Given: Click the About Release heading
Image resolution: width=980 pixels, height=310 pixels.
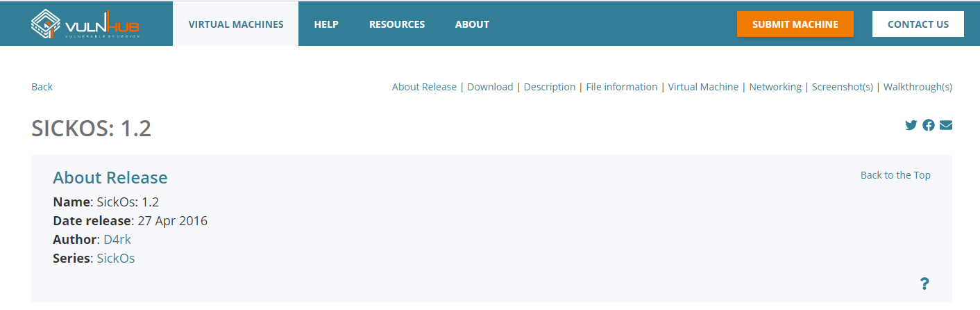Looking at the screenshot, I should pyautogui.click(x=110, y=177).
